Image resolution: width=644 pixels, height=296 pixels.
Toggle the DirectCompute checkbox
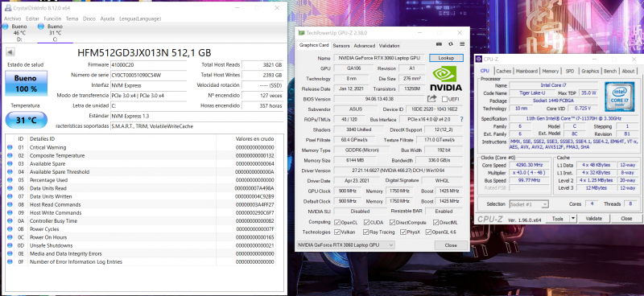(x=393, y=223)
